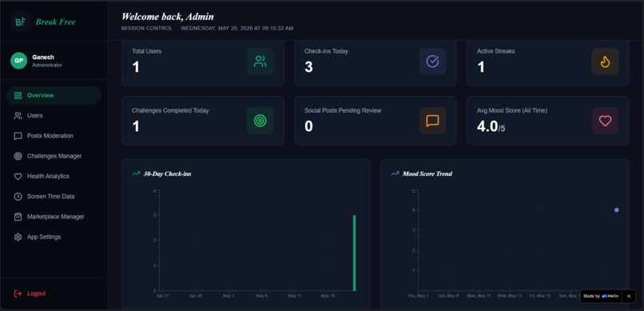
Task: Click the MISSION CONTROL label
Action: [x=147, y=28]
